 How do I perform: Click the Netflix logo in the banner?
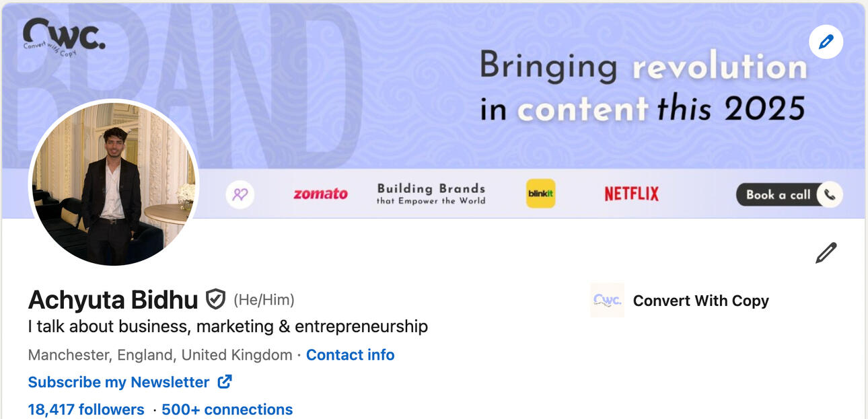coord(631,194)
